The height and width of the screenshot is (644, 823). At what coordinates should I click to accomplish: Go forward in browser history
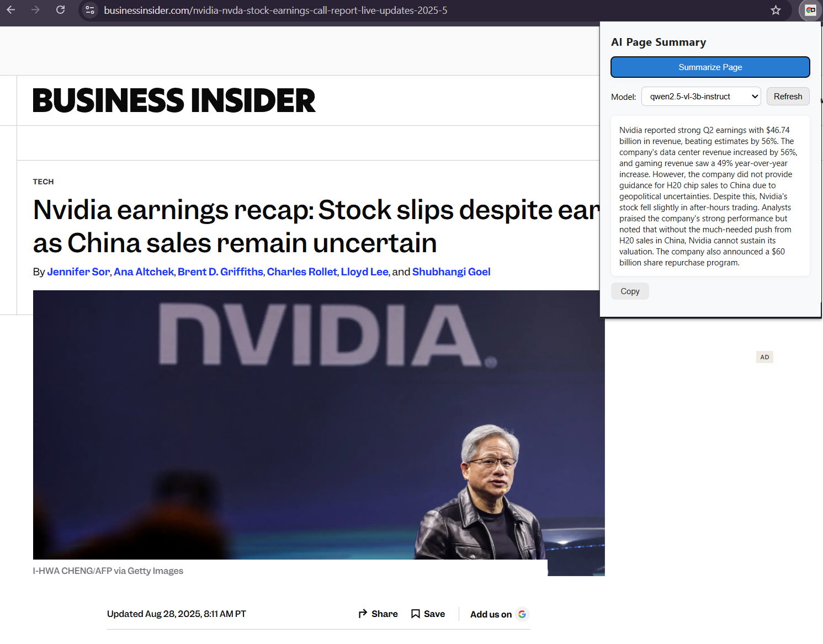(35, 10)
